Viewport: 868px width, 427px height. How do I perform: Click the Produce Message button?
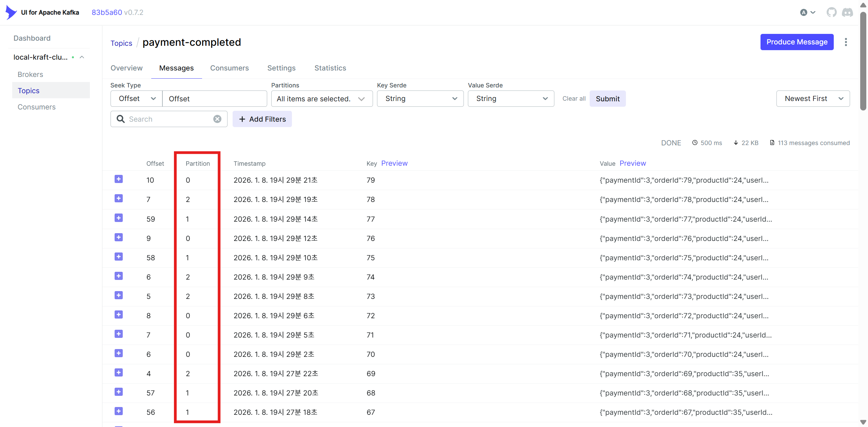click(x=796, y=42)
